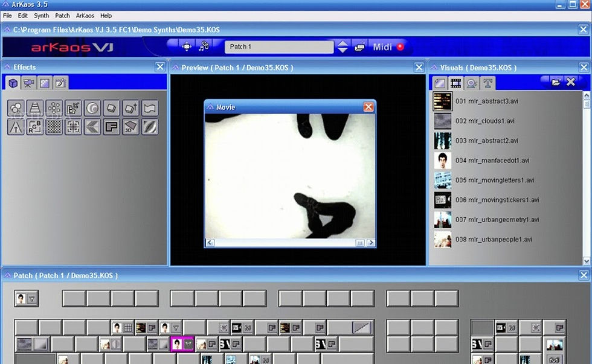Close the Preview panel
The image size is (592, 364).
tap(419, 67)
